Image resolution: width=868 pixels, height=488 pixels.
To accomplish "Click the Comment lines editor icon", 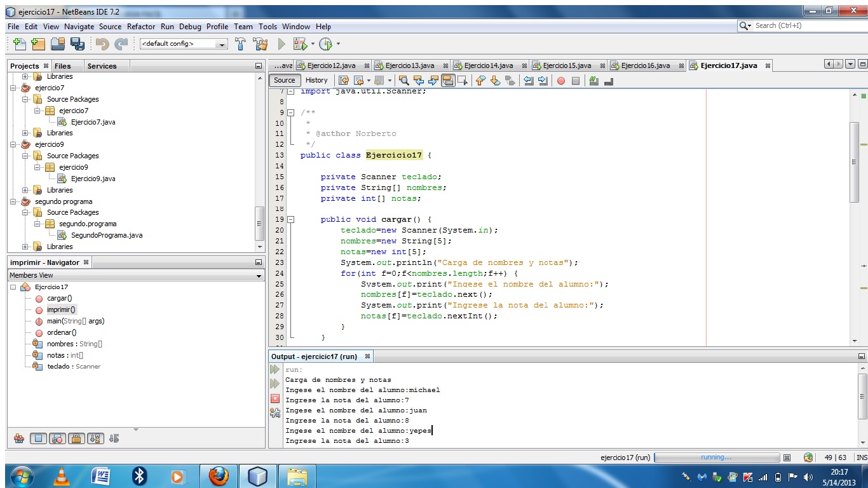I will (594, 81).
